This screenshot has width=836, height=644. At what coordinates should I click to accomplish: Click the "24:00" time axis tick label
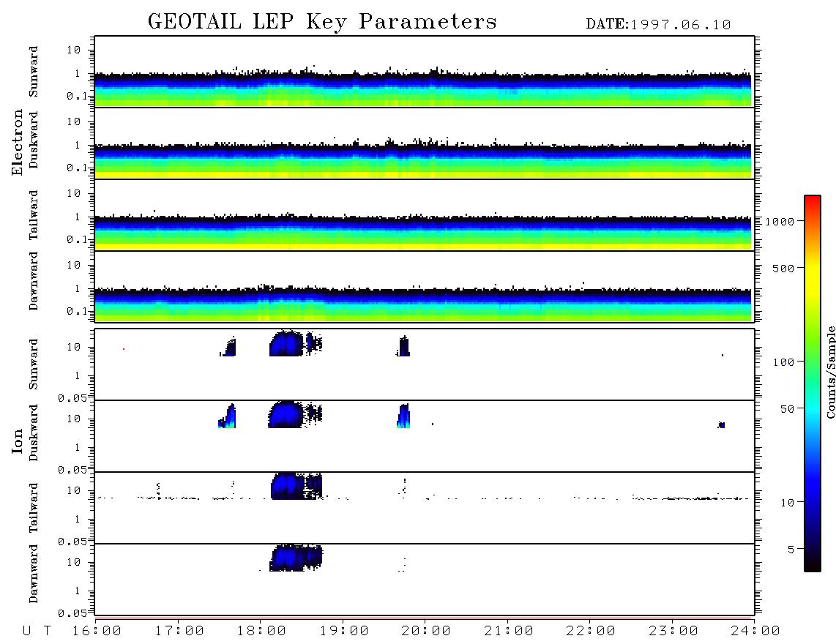pyautogui.click(x=755, y=631)
